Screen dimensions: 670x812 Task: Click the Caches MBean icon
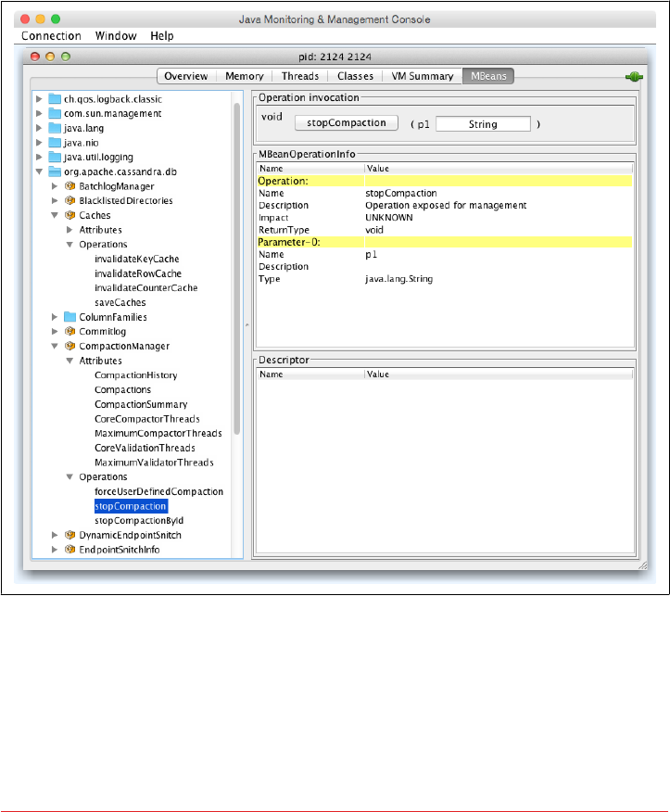tap(70, 215)
